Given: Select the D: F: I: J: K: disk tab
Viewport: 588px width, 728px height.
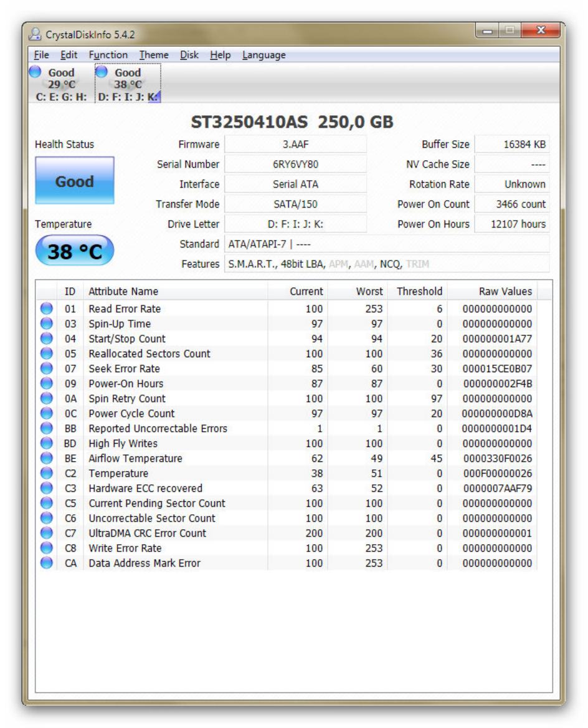Looking at the screenshot, I should coord(128,84).
